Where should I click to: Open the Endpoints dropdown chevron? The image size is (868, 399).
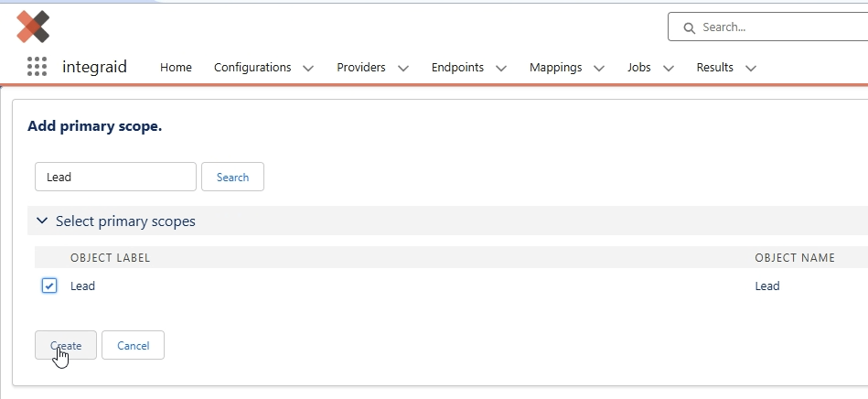point(501,68)
